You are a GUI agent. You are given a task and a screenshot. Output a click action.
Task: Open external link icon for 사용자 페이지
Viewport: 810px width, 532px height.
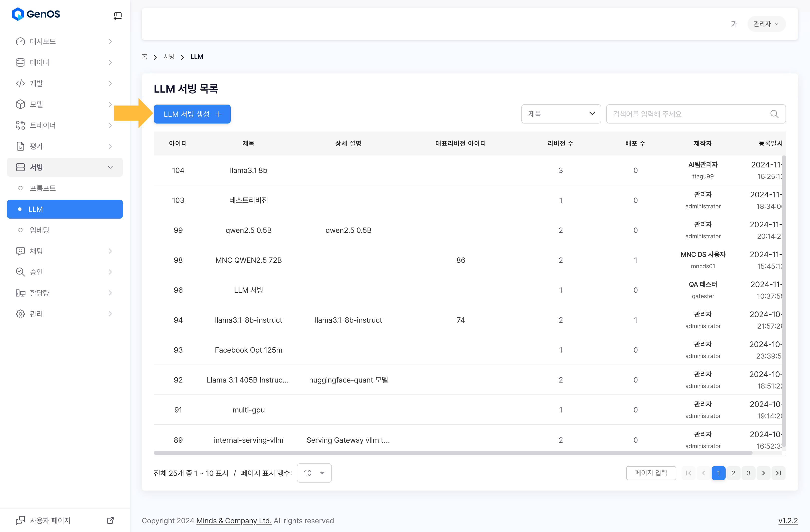(110, 521)
